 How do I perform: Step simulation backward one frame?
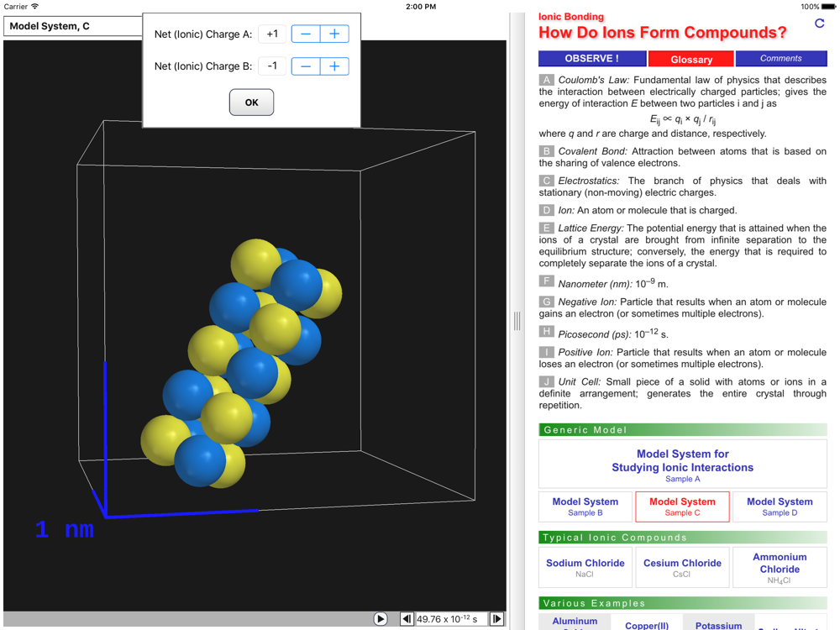pyautogui.click(x=407, y=619)
